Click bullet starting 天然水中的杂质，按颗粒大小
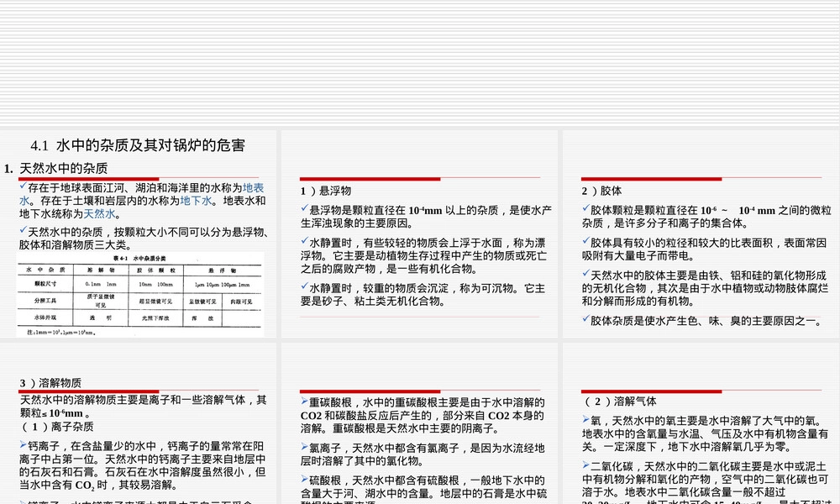The height and width of the screenshot is (504, 840). point(143,239)
